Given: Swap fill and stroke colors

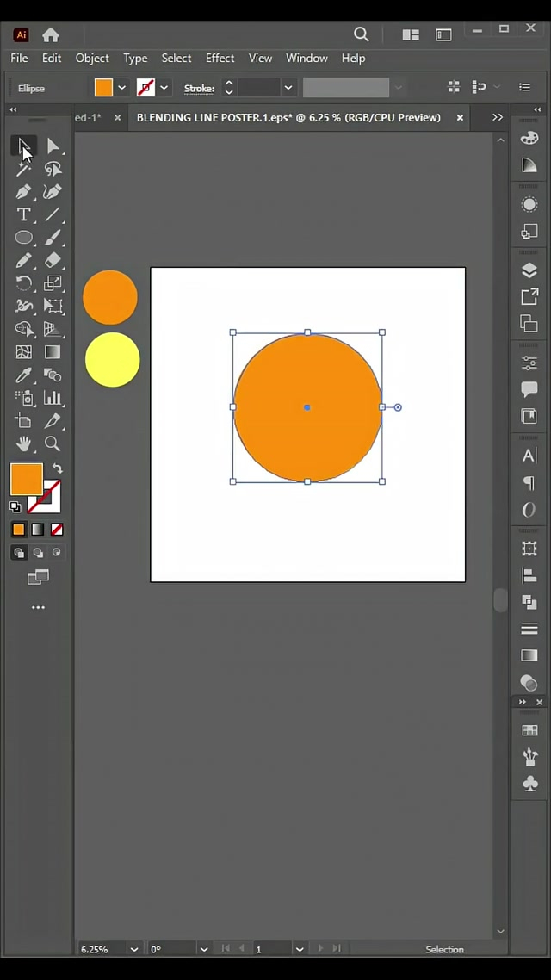Looking at the screenshot, I should pyautogui.click(x=58, y=468).
